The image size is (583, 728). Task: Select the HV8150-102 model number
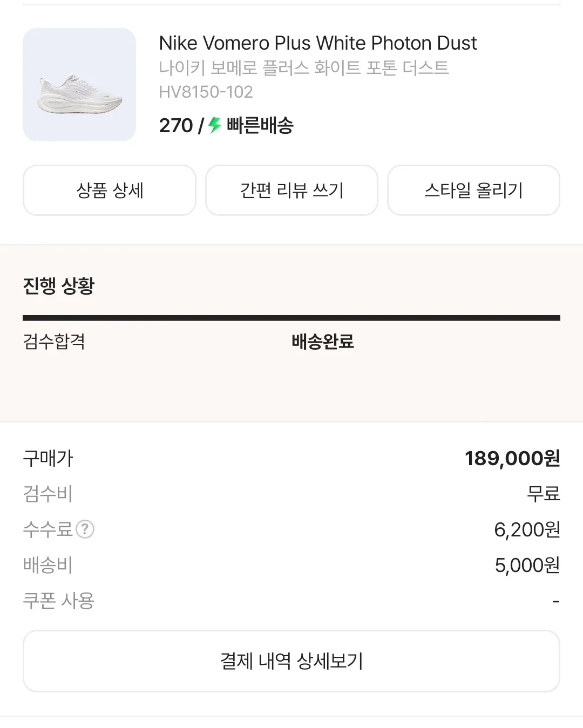coord(206,92)
